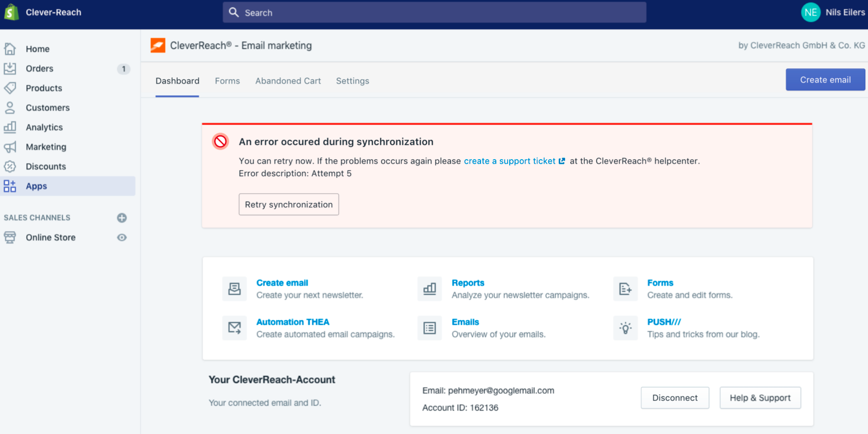
Task: Click the CleverReach orange app logo
Action: 158,45
